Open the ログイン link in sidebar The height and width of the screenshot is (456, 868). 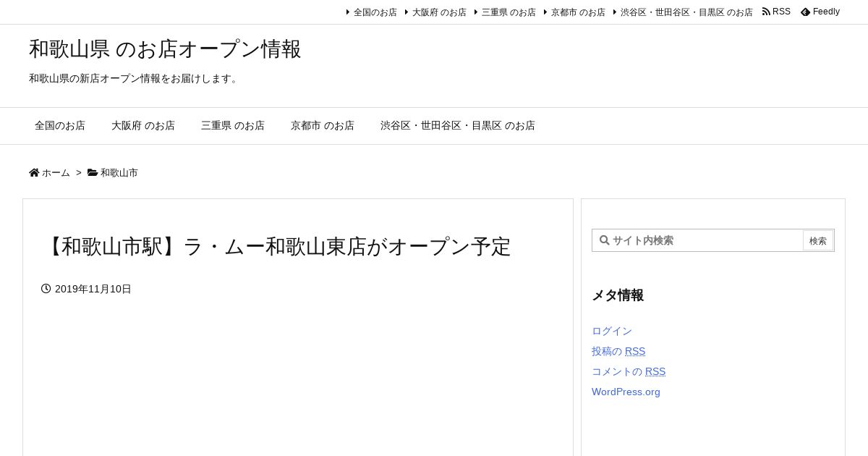[612, 331]
